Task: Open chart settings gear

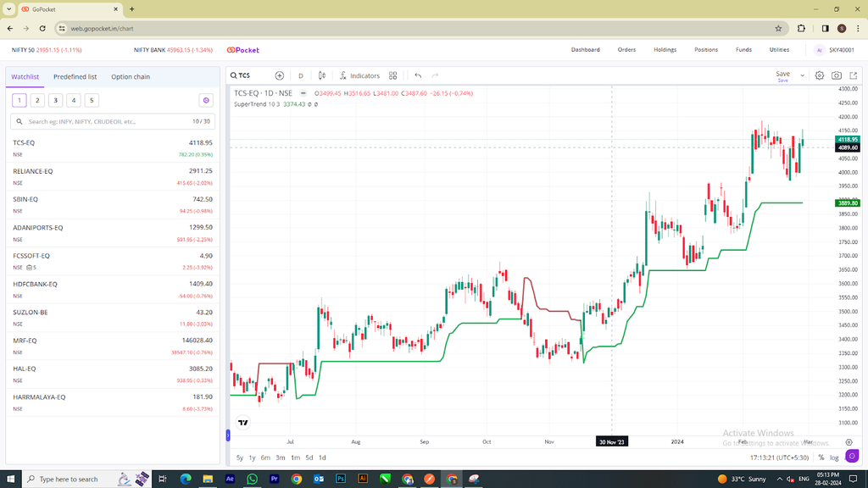Action: pos(820,75)
